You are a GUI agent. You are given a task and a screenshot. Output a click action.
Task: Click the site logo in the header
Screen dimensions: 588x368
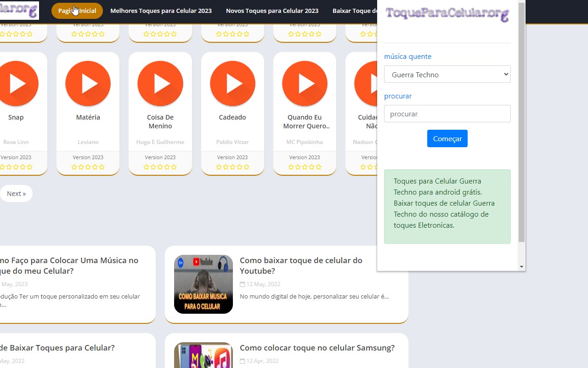(19, 11)
